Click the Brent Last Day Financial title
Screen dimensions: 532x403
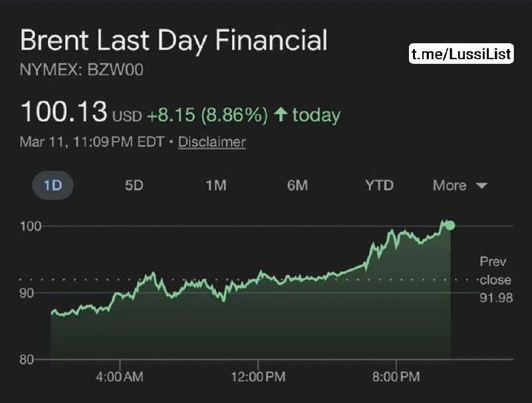174,41
